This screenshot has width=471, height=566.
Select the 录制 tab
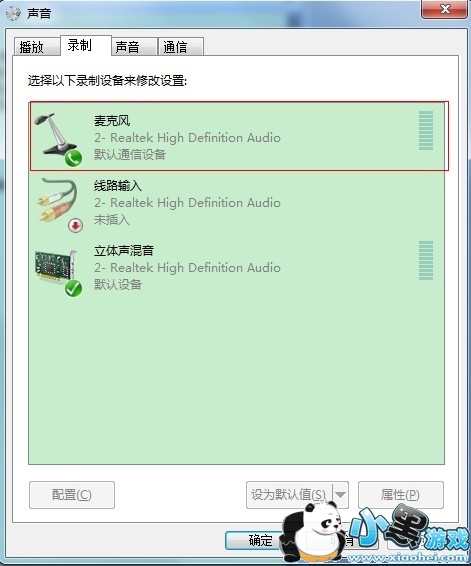click(86, 45)
